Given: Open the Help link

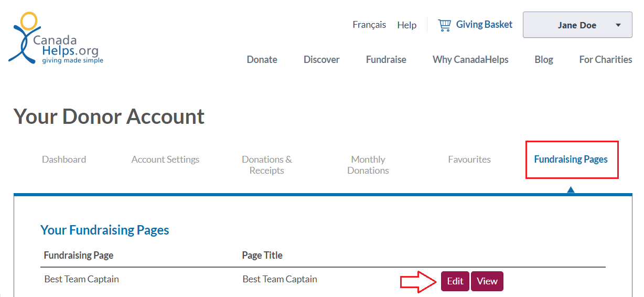Looking at the screenshot, I should [x=407, y=25].
